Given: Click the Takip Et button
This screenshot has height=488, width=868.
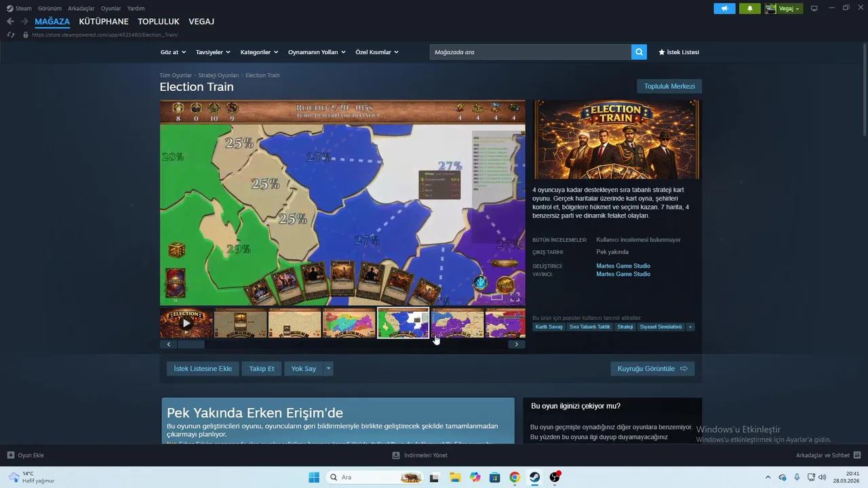Looking at the screenshot, I should 262,369.
